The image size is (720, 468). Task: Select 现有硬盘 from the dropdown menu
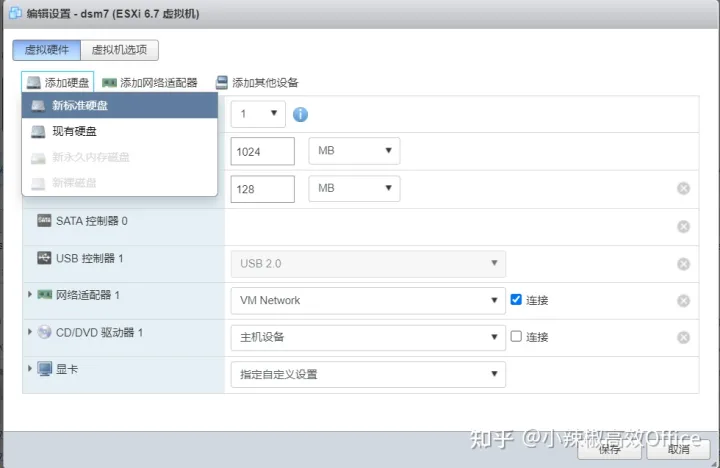[x=119, y=131]
